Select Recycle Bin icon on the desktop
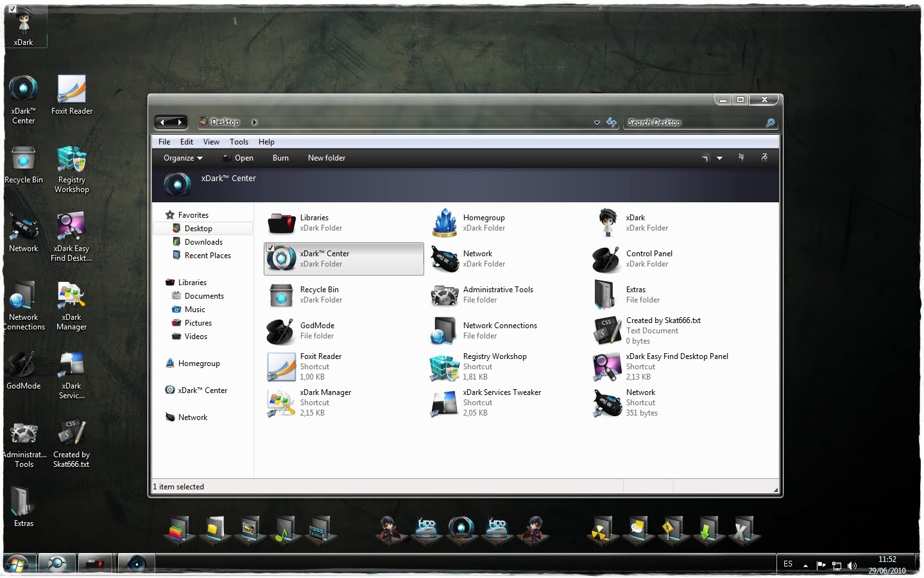The image size is (924, 578). pos(24,164)
